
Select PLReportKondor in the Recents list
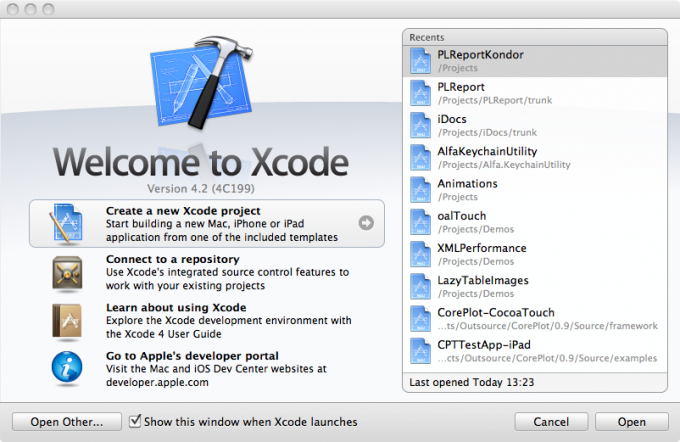[535, 61]
